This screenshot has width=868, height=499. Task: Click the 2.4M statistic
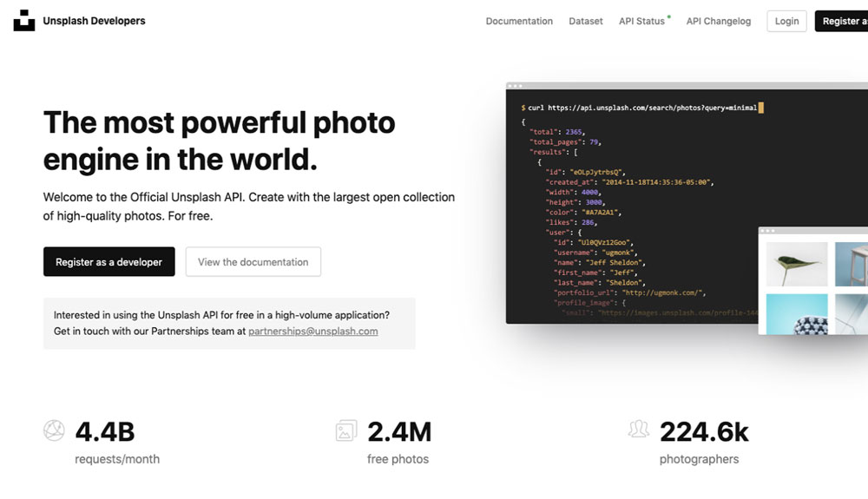(399, 432)
